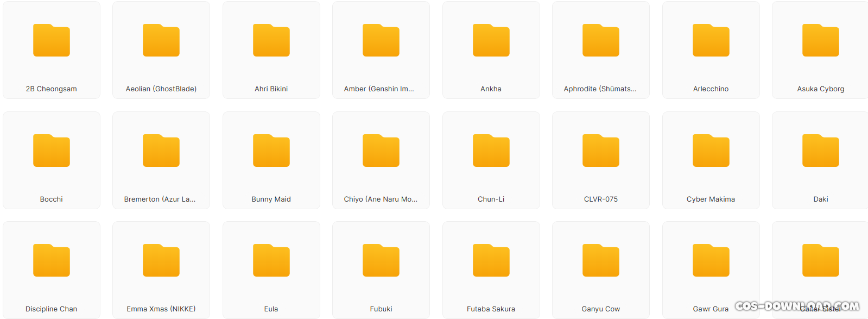Open the Aeolian (GhostBlade) folder icon
Viewport: 868px width, 319px height.
point(161,40)
